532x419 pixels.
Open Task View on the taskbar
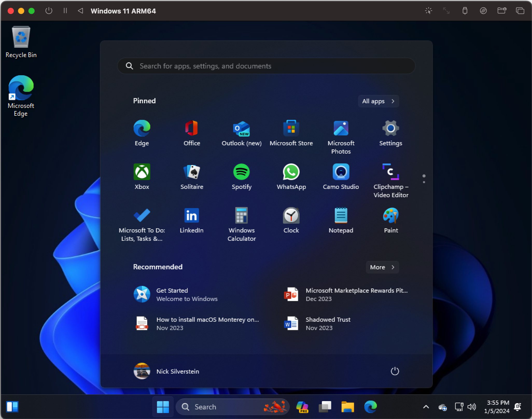[325, 407]
